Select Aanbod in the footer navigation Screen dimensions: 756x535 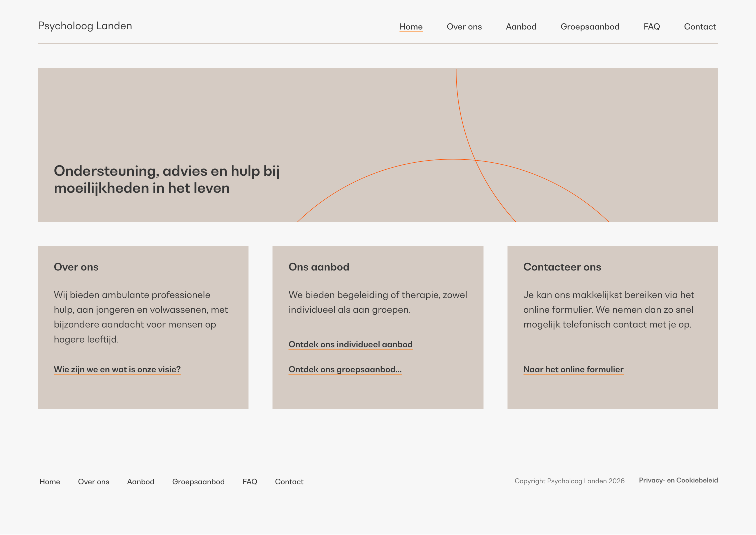click(x=141, y=482)
